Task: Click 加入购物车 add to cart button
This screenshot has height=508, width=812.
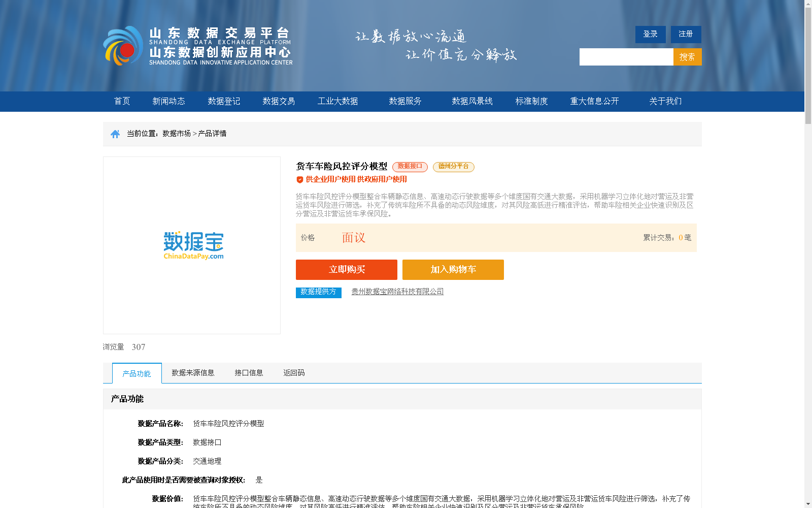Action: (x=453, y=270)
